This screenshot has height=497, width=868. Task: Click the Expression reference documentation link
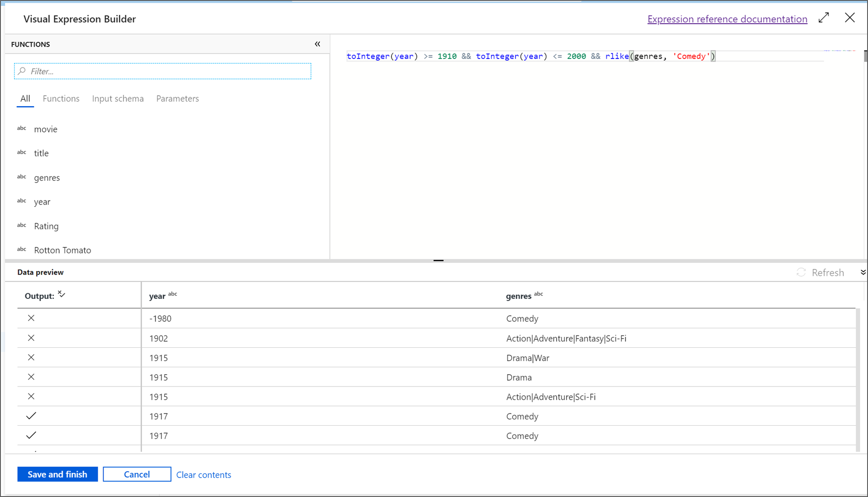(x=728, y=18)
